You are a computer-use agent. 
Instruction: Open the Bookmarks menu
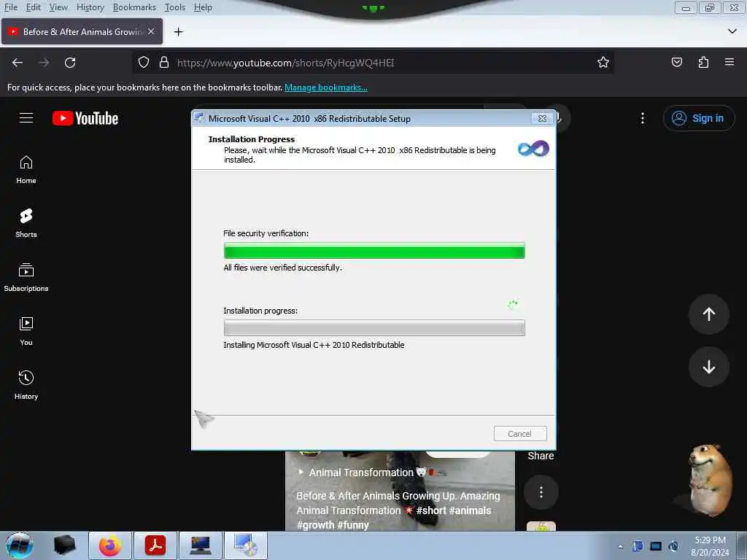(x=134, y=7)
